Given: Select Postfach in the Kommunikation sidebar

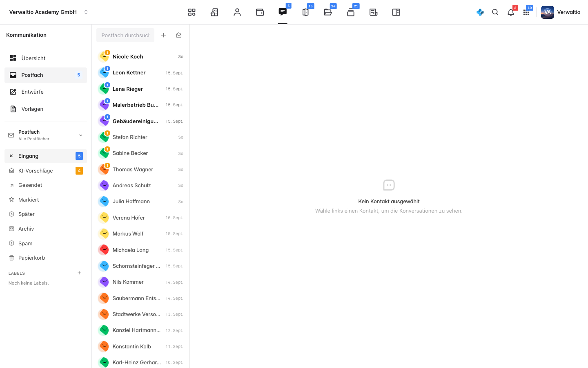Looking at the screenshot, I should 46,75.
